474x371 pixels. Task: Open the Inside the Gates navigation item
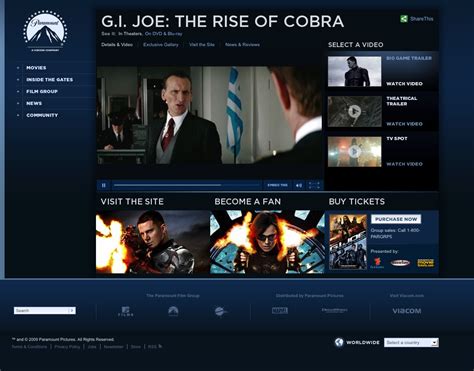click(x=50, y=80)
